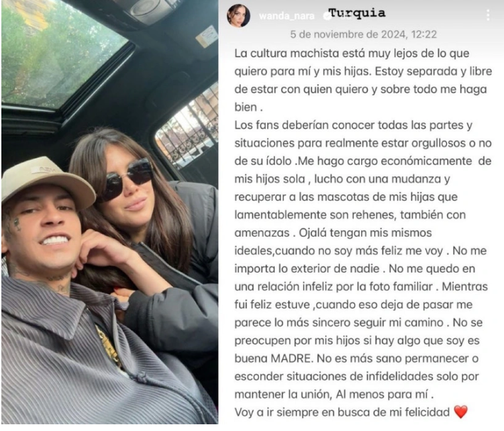Image resolution: width=504 pixels, height=431 pixels.
Task: Open the selfie photo in the car
Action: (109, 212)
